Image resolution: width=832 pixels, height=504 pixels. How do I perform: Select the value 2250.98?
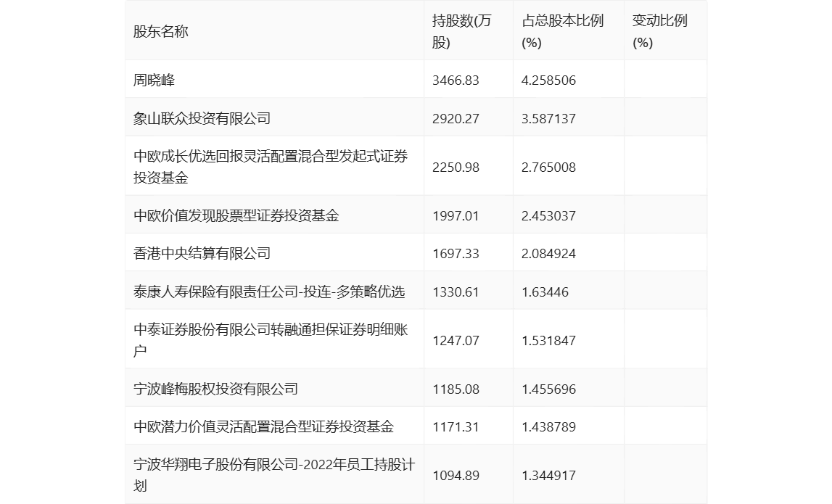pyautogui.click(x=456, y=167)
